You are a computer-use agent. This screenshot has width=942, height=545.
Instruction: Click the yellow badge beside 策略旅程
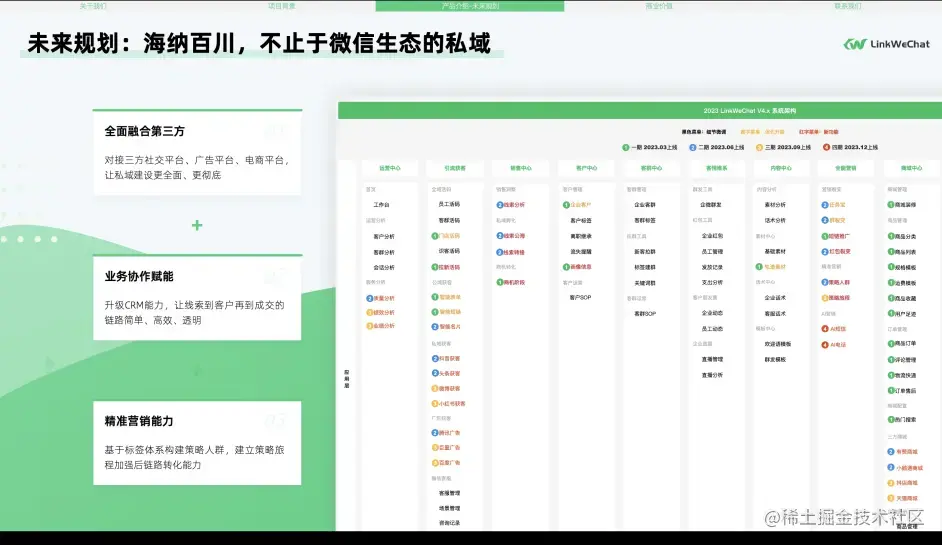pyautogui.click(x=825, y=298)
